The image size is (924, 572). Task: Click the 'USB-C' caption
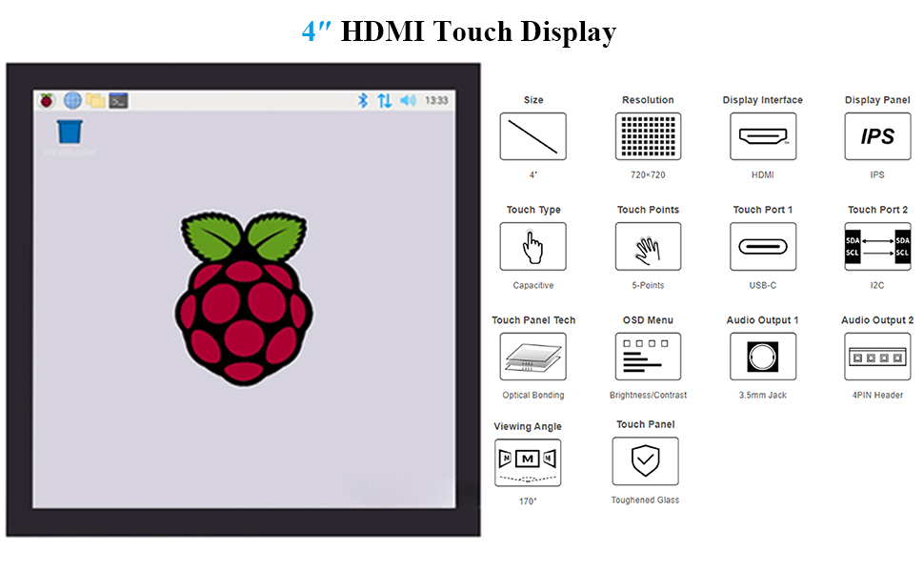tap(762, 285)
